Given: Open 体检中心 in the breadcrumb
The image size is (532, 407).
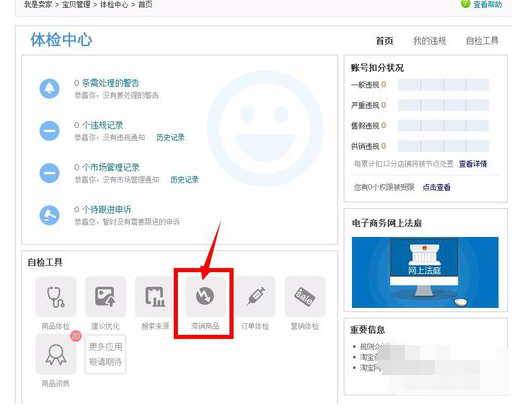Looking at the screenshot, I should (x=114, y=4).
